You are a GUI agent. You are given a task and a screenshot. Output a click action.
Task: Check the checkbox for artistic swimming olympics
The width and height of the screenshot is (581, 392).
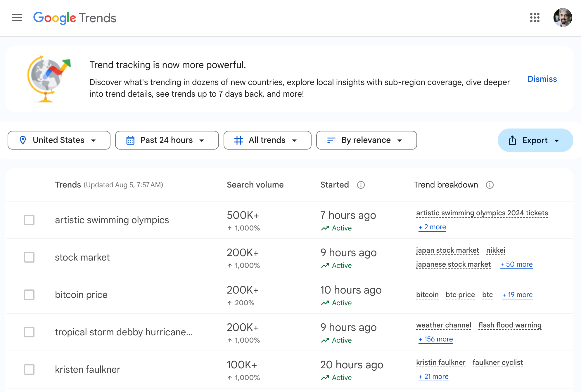[x=29, y=220]
